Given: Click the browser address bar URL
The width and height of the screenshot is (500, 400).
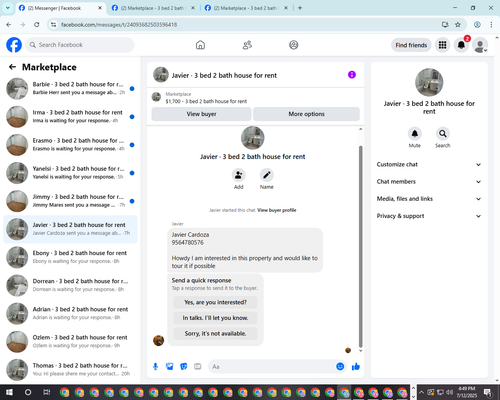Looking at the screenshot, I should (119, 25).
